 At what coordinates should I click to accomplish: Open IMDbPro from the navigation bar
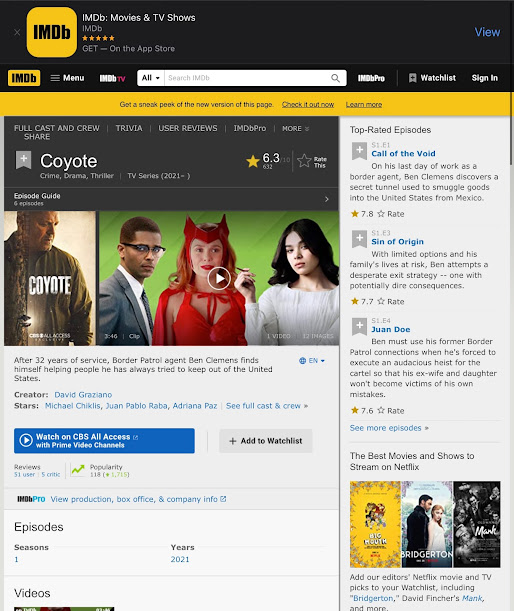(x=371, y=78)
